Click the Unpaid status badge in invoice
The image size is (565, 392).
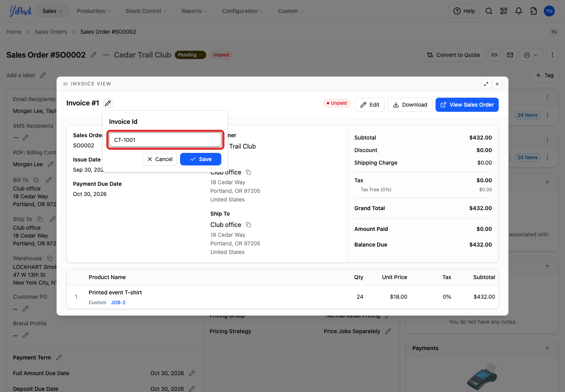click(x=337, y=103)
